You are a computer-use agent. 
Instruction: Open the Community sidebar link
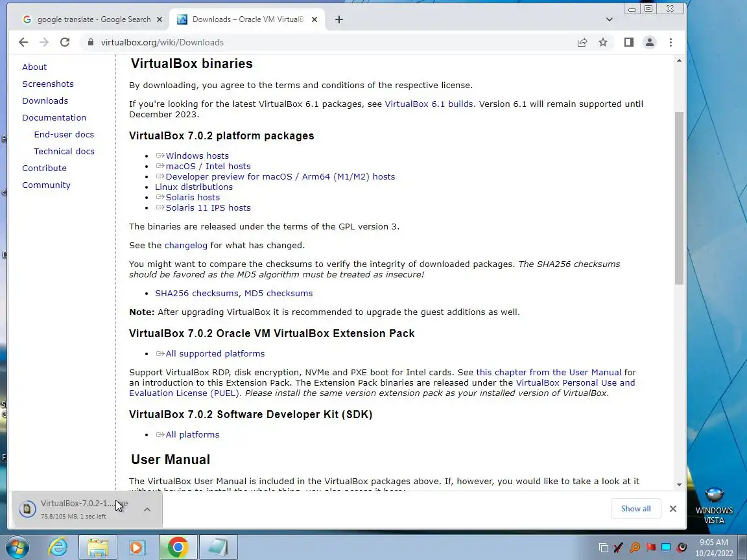pyautogui.click(x=46, y=185)
